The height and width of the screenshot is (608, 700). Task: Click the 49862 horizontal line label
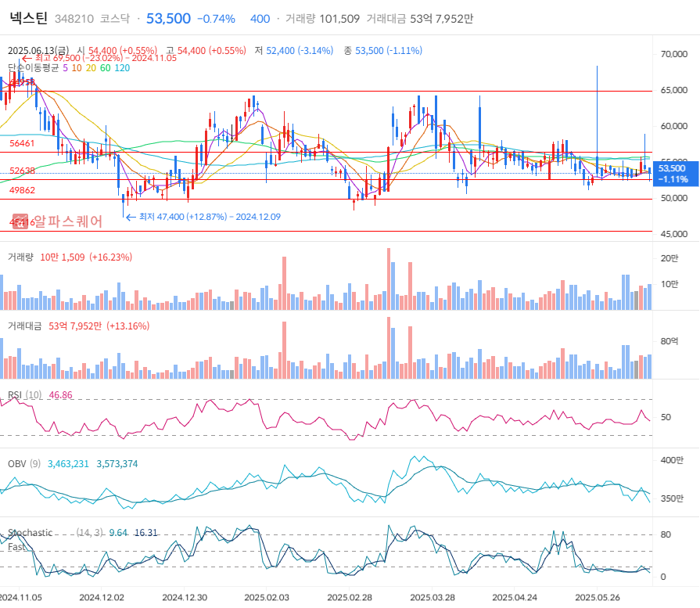[x=22, y=190]
